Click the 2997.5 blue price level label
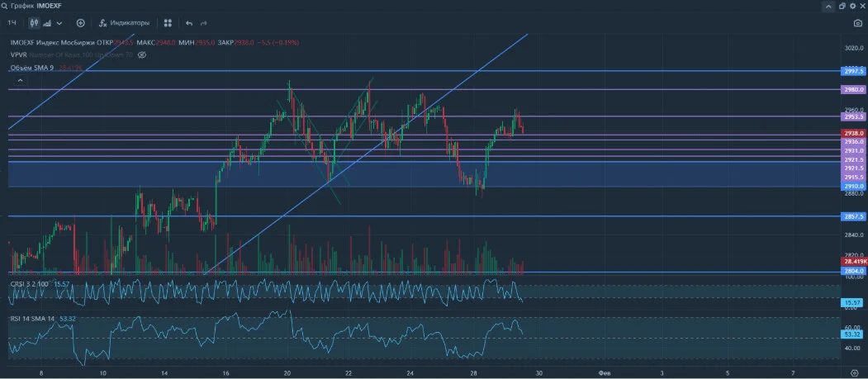This screenshot has height=379, width=868. tap(851, 71)
